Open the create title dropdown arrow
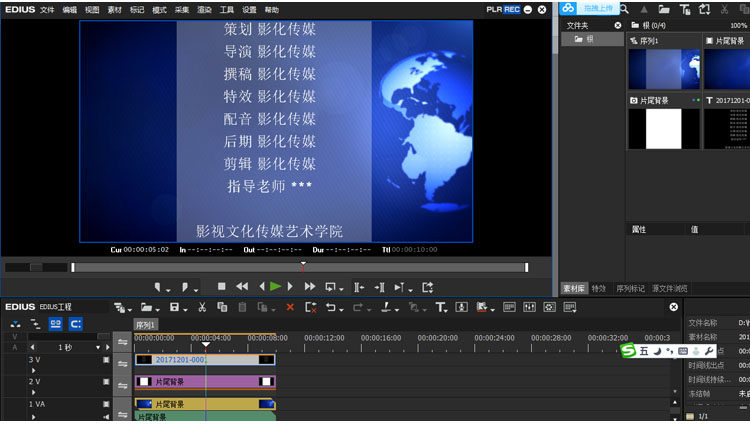Image resolution: width=750 pixels, height=425 pixels. tap(446, 310)
